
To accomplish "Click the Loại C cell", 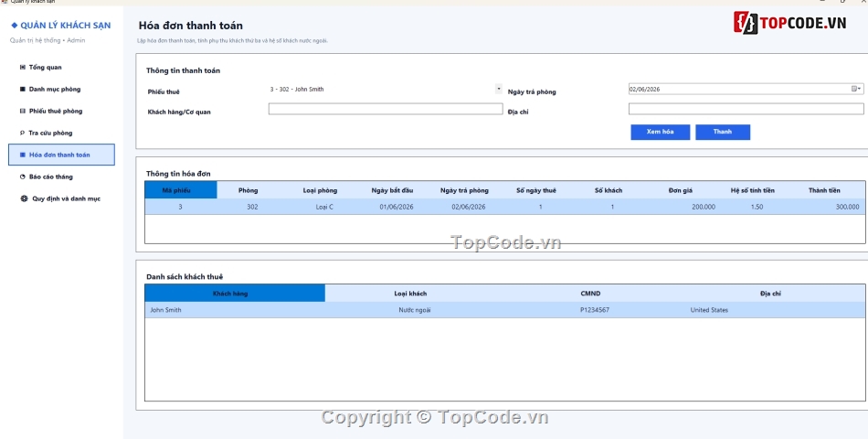I will [324, 207].
